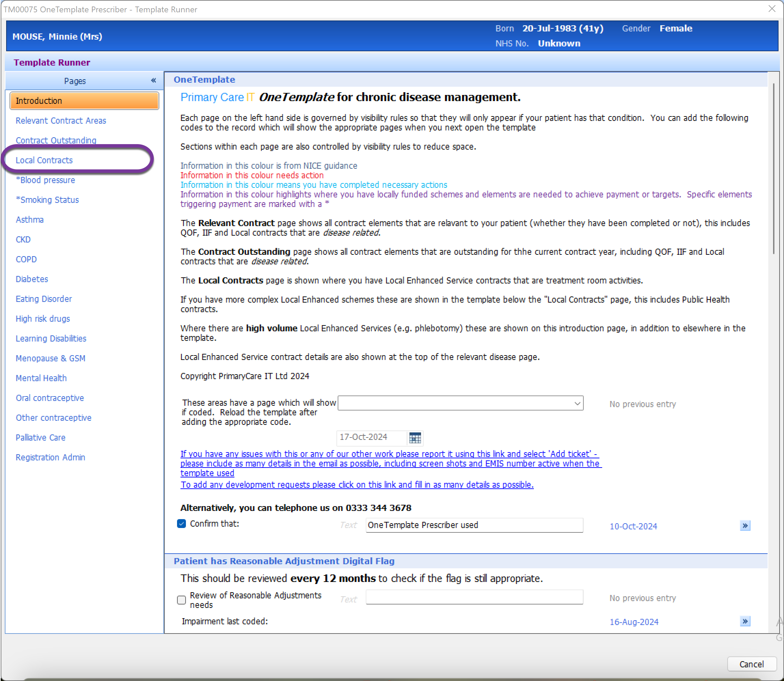Click the Reasonable Adjustments text input field
Screen dimensions: 784x681
coord(474,597)
